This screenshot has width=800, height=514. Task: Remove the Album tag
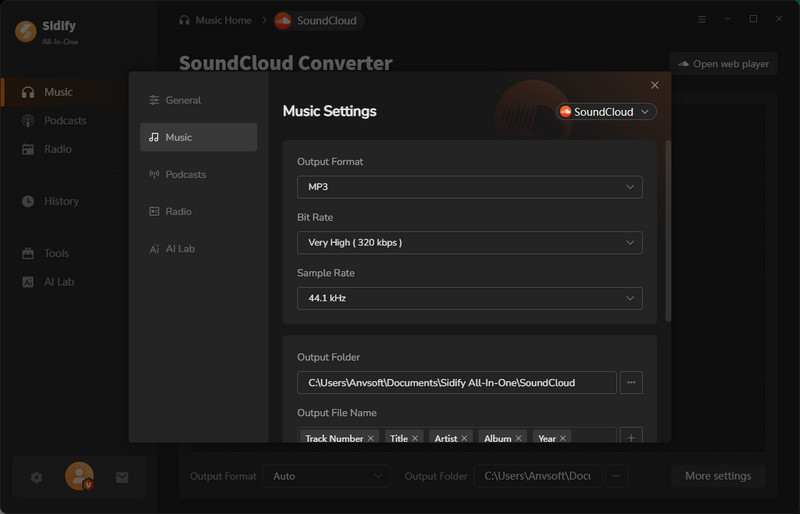click(518, 438)
